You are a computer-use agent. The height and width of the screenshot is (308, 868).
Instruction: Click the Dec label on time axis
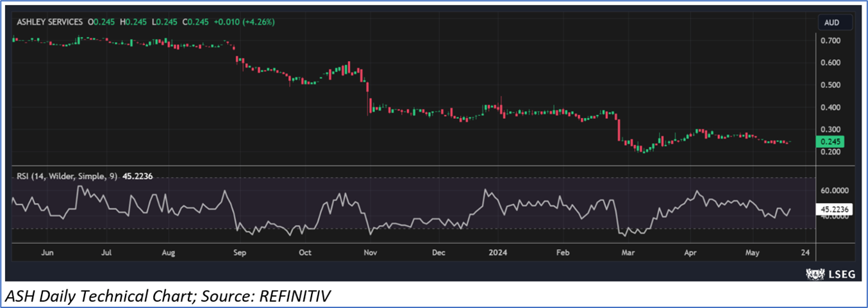click(438, 253)
